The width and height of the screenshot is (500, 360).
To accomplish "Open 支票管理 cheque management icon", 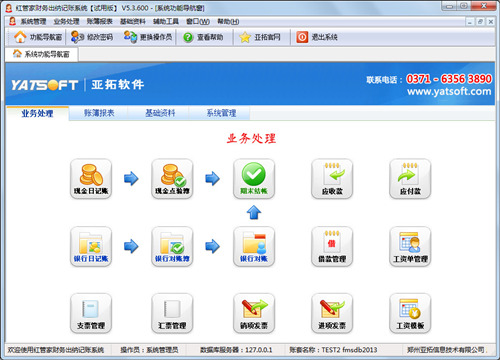I will click(x=91, y=313).
